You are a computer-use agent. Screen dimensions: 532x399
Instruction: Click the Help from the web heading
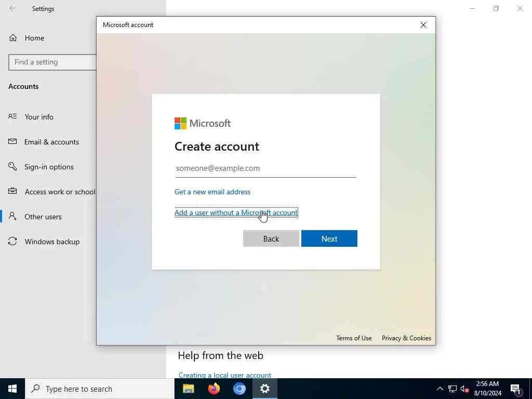pos(220,355)
